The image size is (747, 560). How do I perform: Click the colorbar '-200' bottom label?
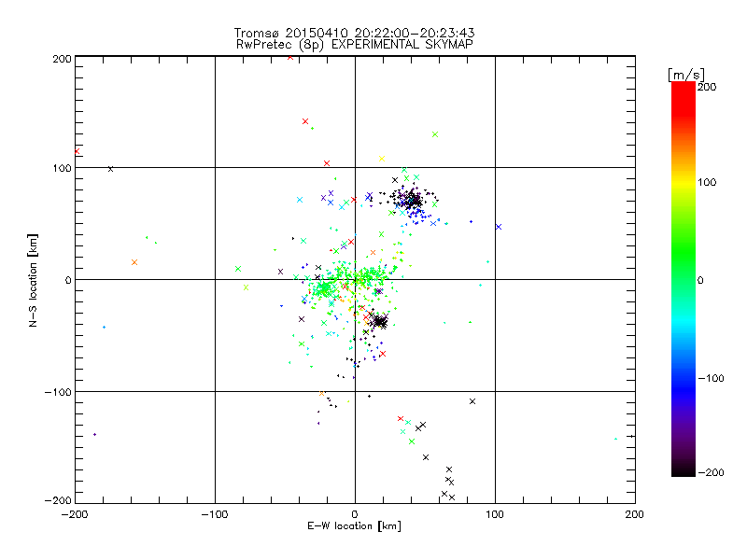click(x=711, y=472)
